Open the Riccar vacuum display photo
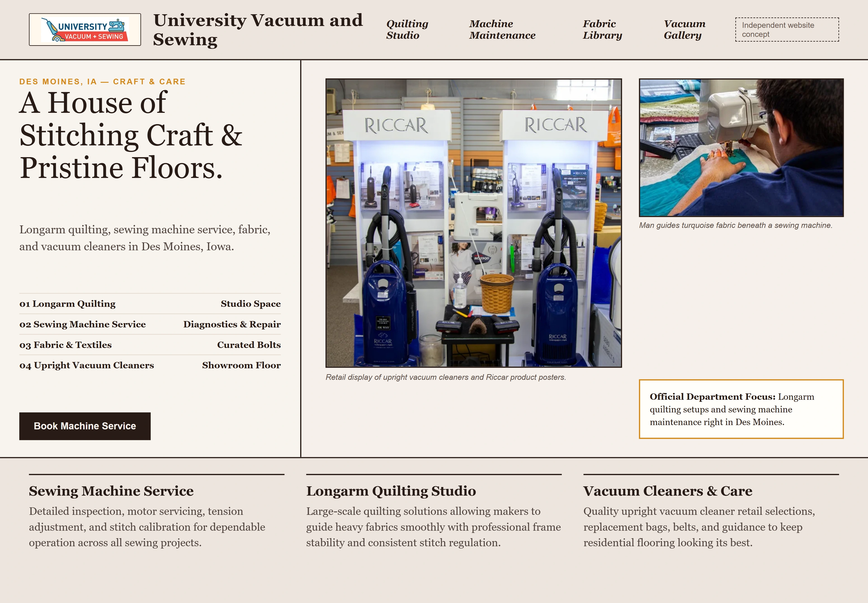 pos(474,223)
